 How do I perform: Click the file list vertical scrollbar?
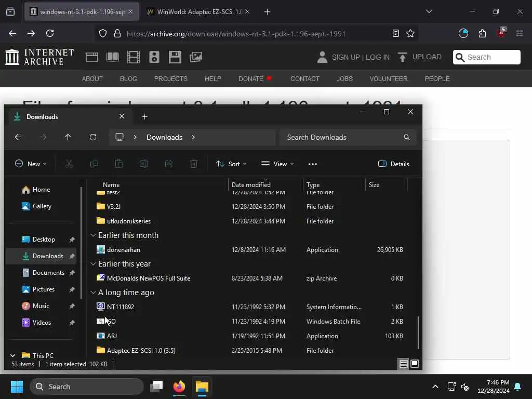point(418,332)
